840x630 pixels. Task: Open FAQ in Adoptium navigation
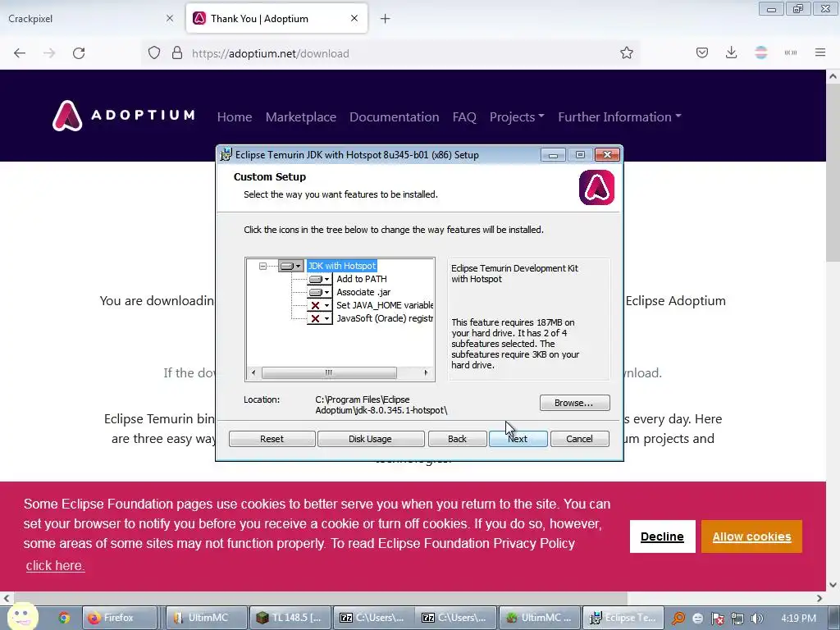(x=464, y=116)
